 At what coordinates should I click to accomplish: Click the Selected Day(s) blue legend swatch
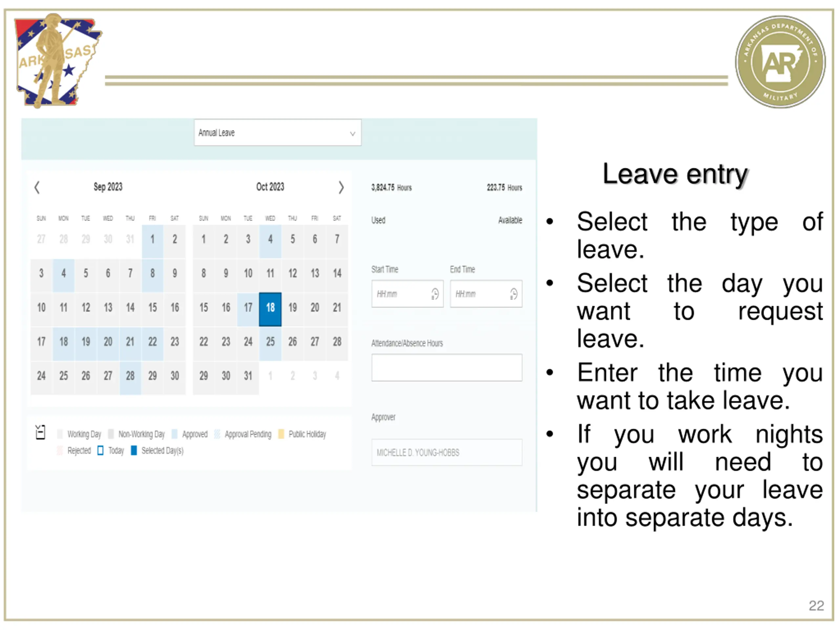click(134, 451)
